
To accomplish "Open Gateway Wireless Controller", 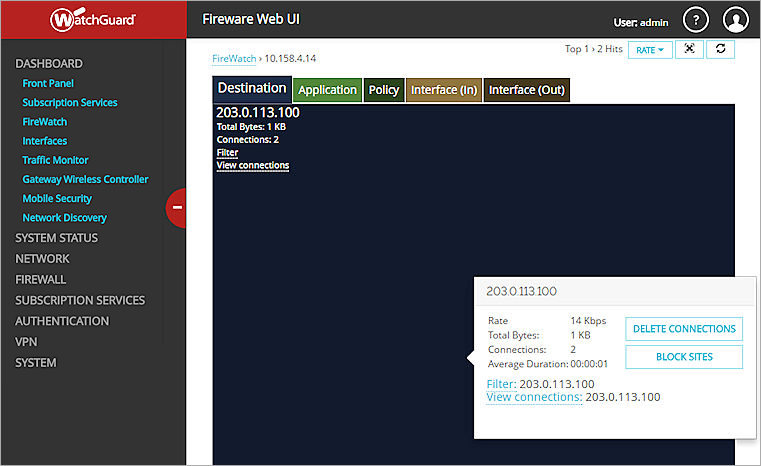I will 85,180.
